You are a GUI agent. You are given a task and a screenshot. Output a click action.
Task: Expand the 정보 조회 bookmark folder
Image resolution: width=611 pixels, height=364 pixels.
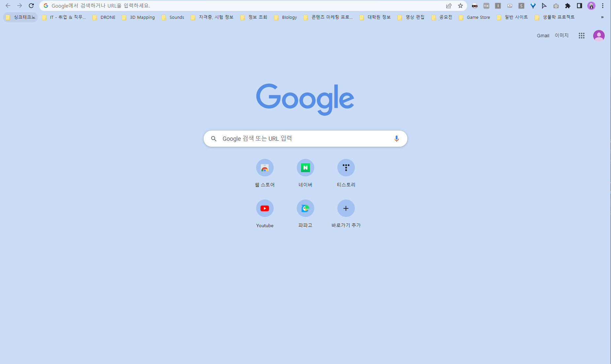(x=254, y=17)
